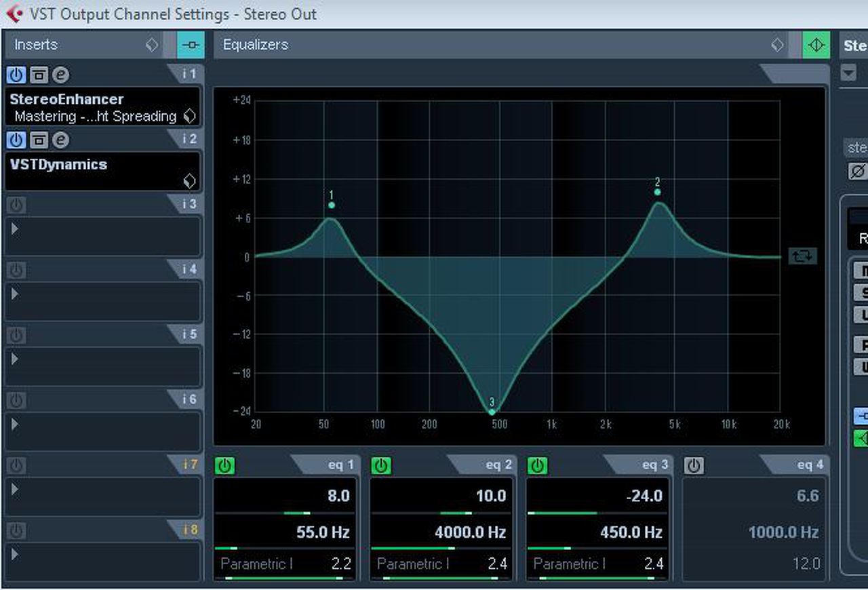
Task: Click the eq 4 band label tab
Action: coord(794,465)
